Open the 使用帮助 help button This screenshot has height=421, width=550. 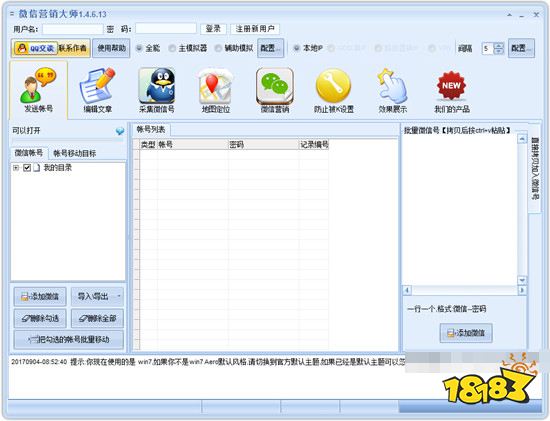point(111,48)
